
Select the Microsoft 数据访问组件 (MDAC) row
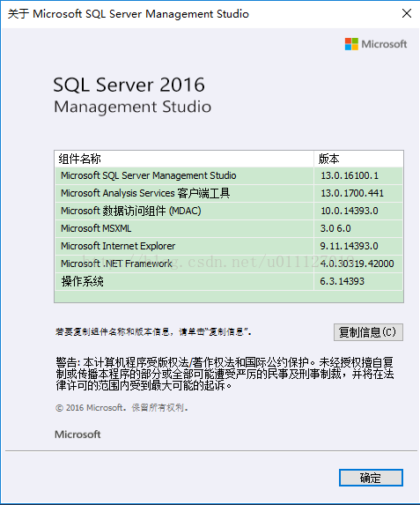[229, 211]
